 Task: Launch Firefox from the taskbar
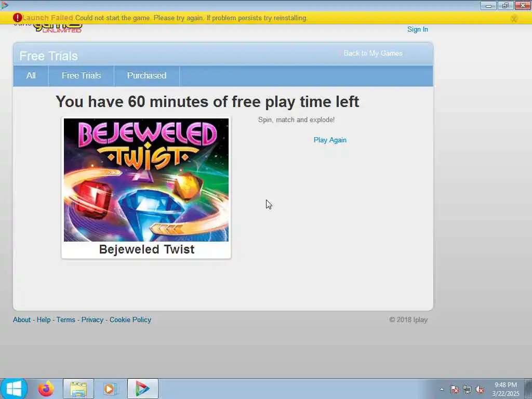[x=46, y=389]
